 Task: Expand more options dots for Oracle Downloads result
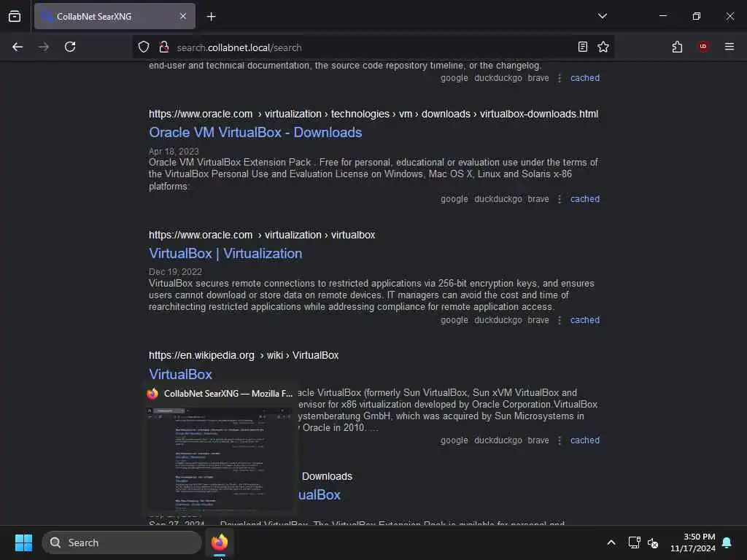tap(560, 198)
